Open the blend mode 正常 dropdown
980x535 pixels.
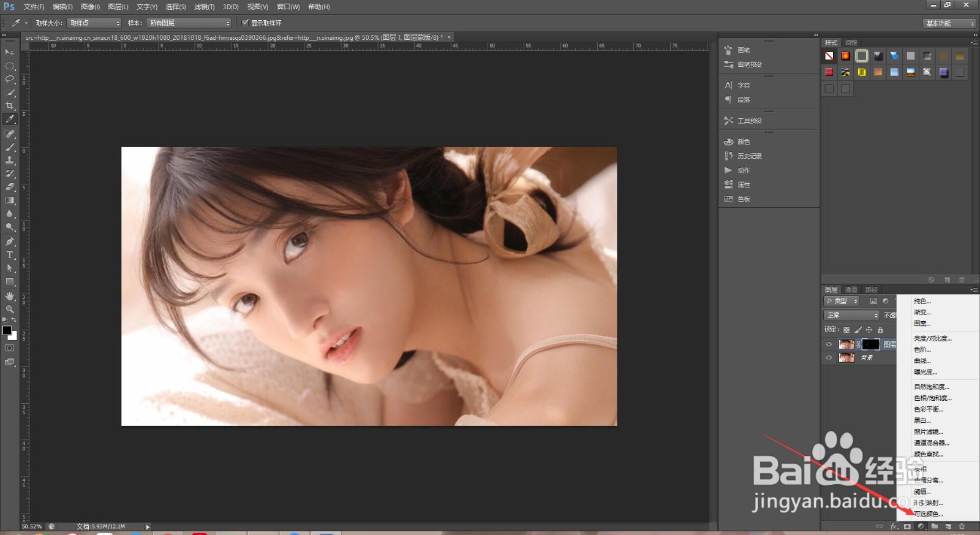point(851,315)
